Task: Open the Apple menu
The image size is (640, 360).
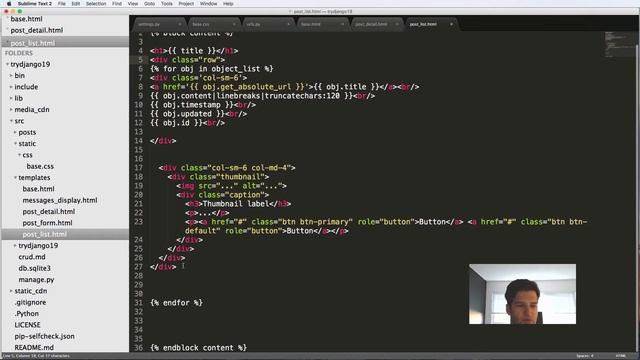Action: pyautogui.click(x=9, y=4)
